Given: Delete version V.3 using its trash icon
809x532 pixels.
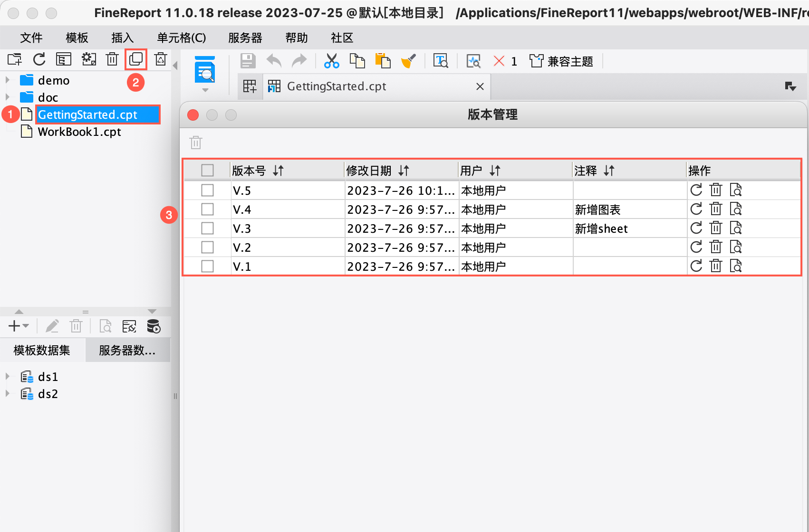Looking at the screenshot, I should [716, 228].
